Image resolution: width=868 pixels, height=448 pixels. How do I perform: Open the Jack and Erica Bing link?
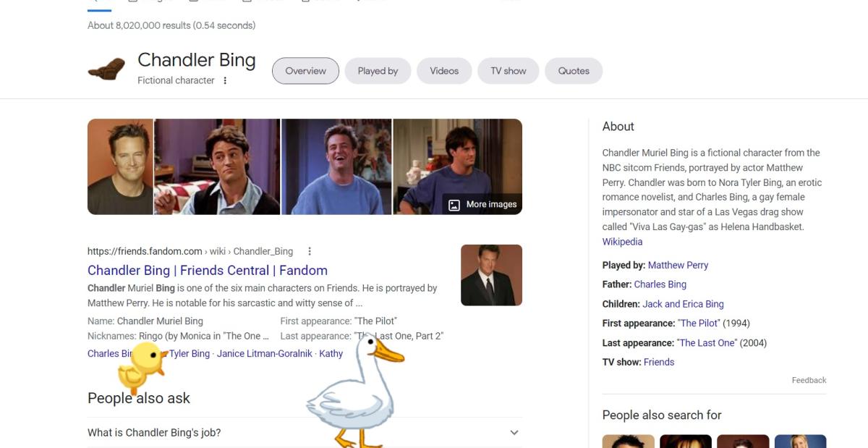pos(683,304)
